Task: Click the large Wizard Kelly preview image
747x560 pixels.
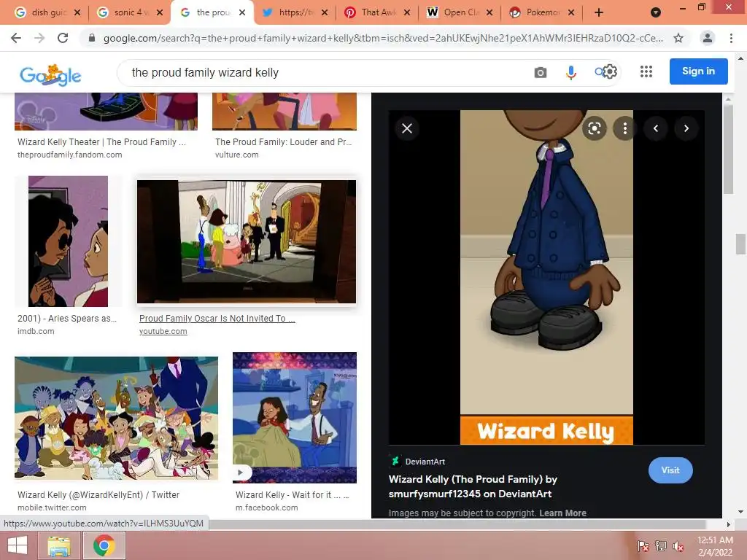Action: click(546, 277)
